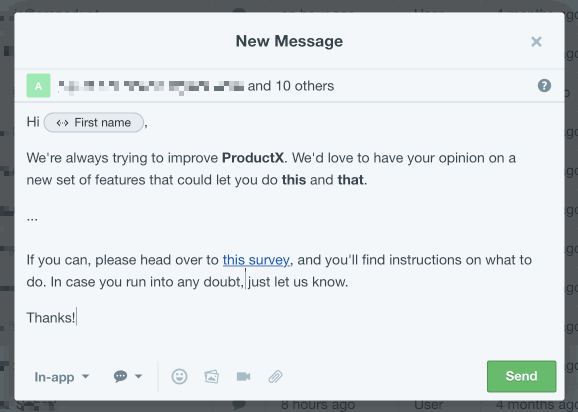Viewport: 578px width, 412px height.
Task: Click the 'and 10 others' recipients text
Action: coord(291,86)
